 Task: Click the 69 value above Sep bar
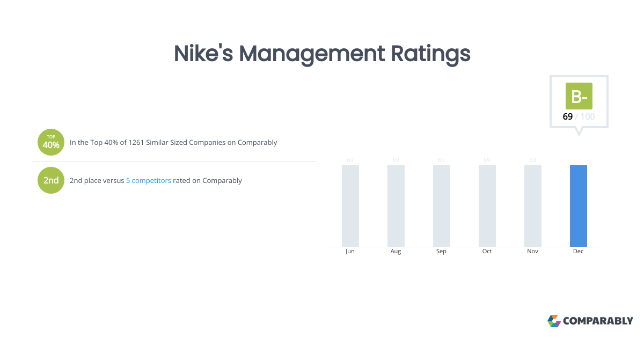[x=442, y=160]
